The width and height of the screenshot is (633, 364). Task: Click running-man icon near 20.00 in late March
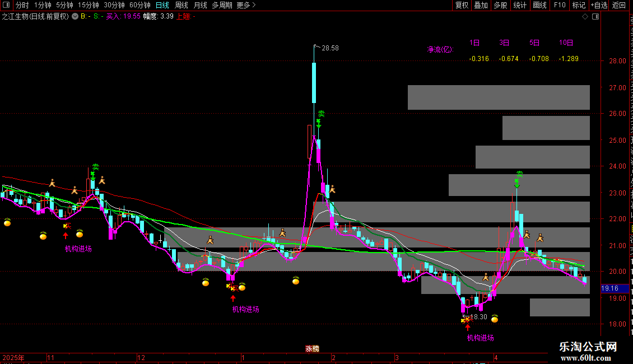point(486,277)
